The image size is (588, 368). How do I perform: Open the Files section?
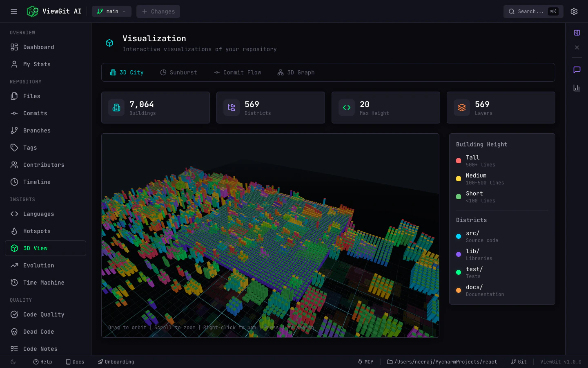[45, 96]
